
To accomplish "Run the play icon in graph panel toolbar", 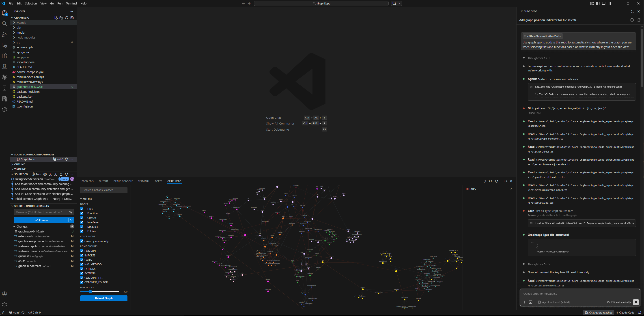I will tap(485, 181).
